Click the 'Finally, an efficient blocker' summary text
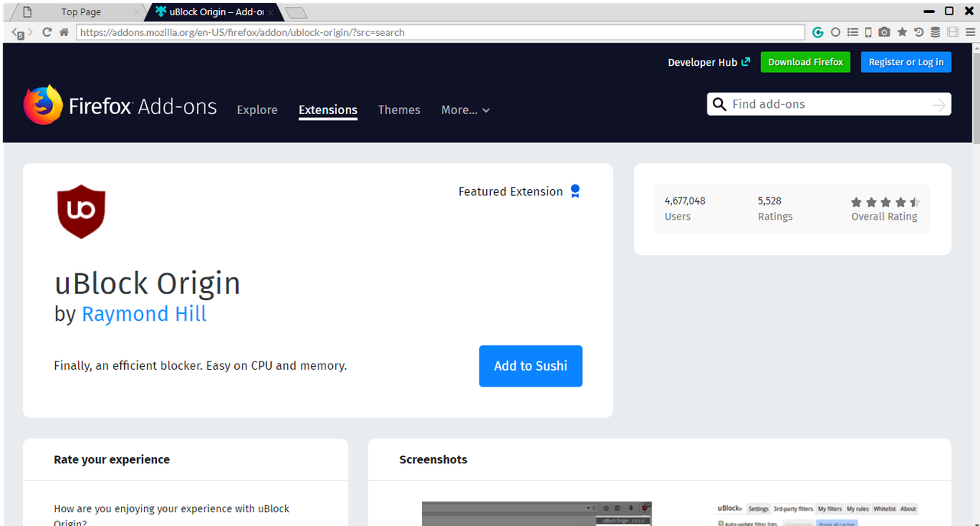The height and width of the screenshot is (526, 980). [x=201, y=366]
